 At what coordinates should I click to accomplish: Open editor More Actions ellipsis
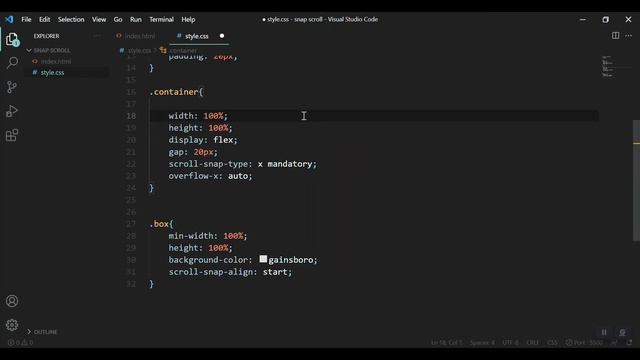coord(628,36)
